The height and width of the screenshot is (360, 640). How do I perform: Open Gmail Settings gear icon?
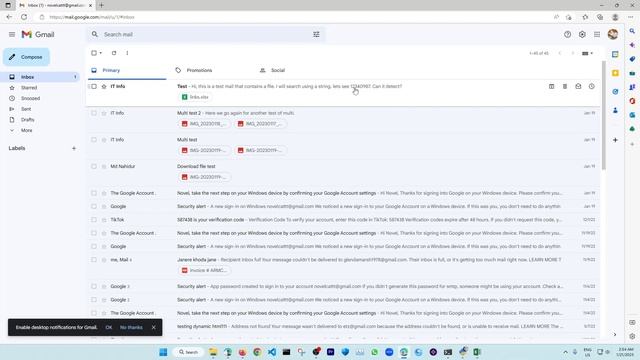(x=582, y=35)
